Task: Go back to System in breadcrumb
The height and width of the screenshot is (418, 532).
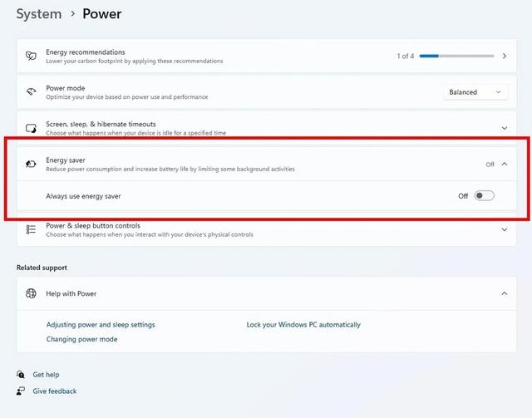Action: click(x=39, y=14)
